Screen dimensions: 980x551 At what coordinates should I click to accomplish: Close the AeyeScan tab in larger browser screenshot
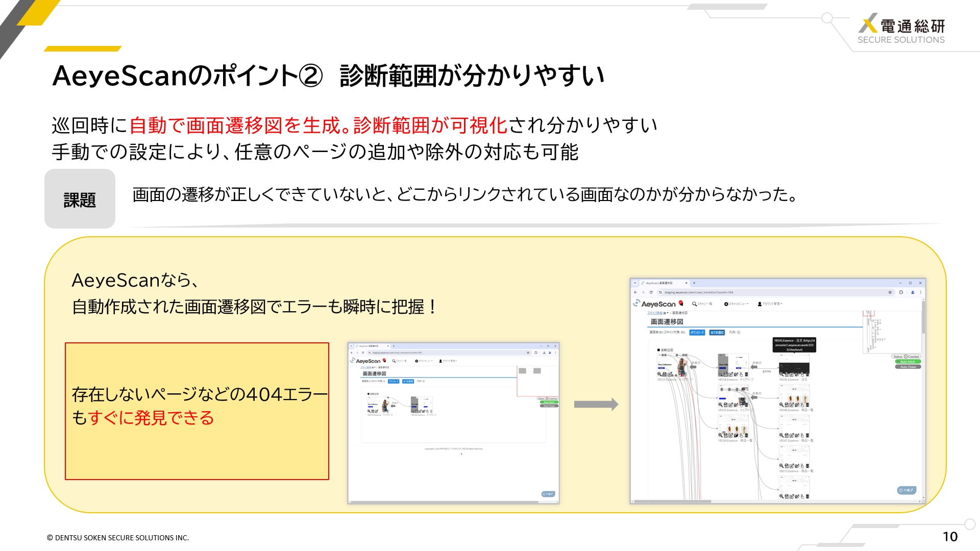(x=686, y=283)
